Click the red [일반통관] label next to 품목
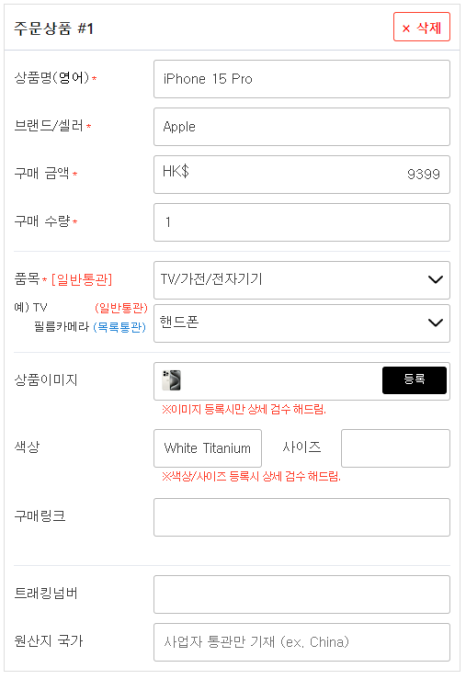Viewport: 466px width, 679px height. pos(81,279)
